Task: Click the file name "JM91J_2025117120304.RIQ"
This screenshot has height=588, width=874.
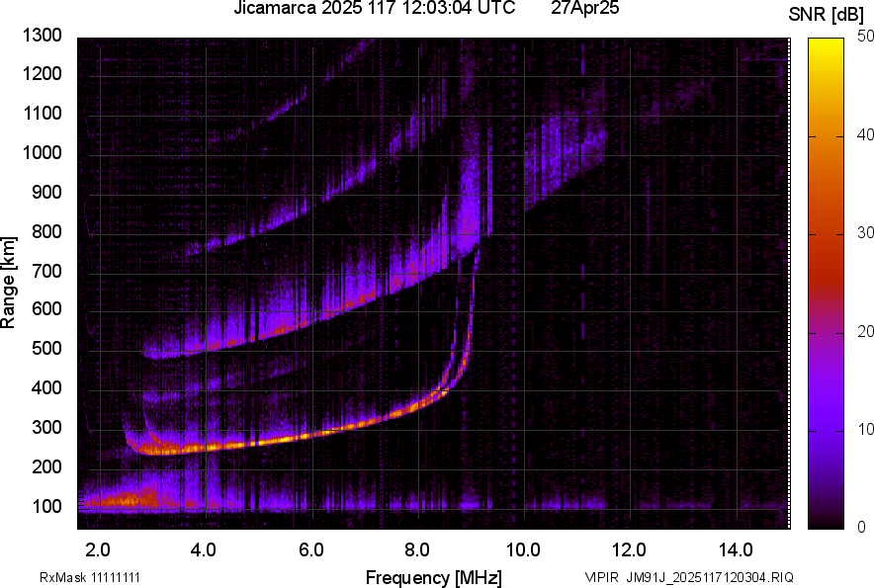Action: [710, 577]
